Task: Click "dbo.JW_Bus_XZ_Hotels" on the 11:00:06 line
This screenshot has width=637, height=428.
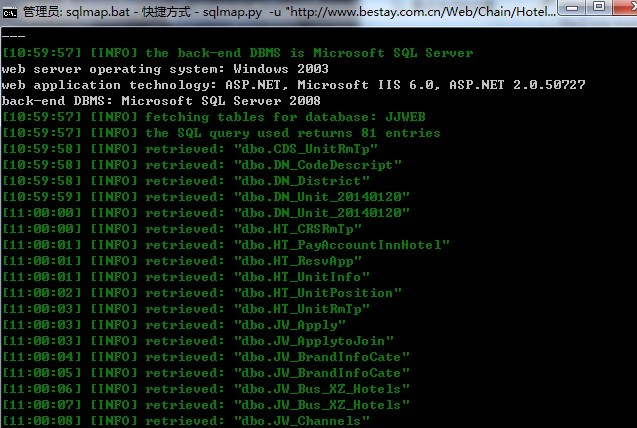Action: (322, 389)
